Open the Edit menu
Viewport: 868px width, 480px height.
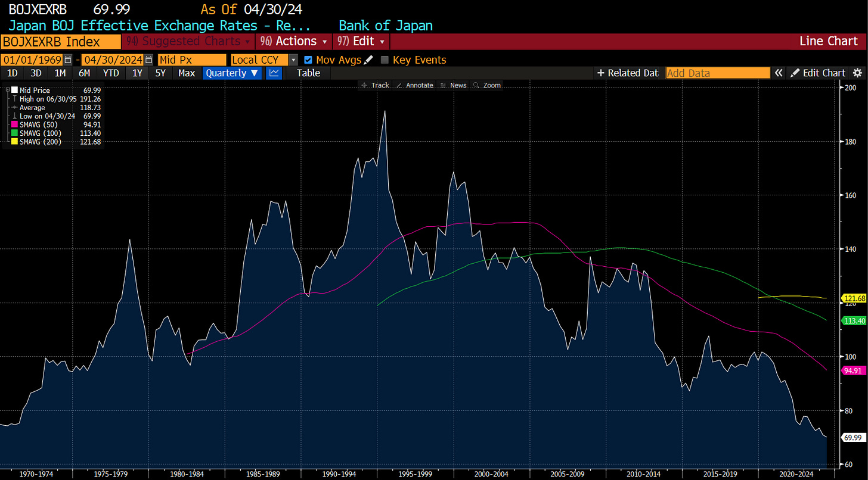coord(361,41)
